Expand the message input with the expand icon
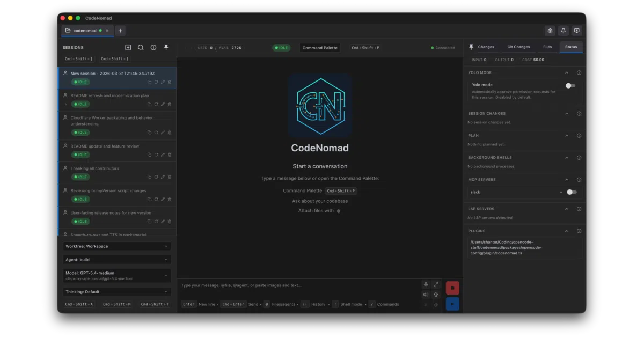This screenshot has height=338, width=644. pyautogui.click(x=436, y=285)
